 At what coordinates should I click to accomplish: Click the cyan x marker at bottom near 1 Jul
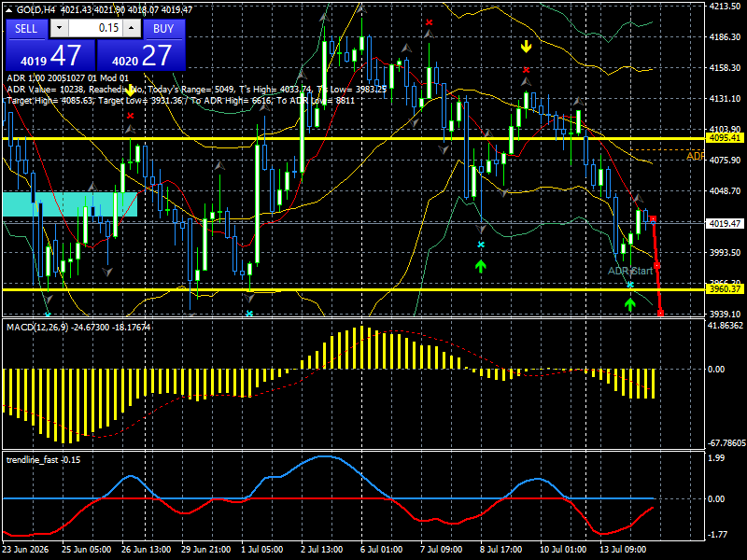(x=249, y=314)
